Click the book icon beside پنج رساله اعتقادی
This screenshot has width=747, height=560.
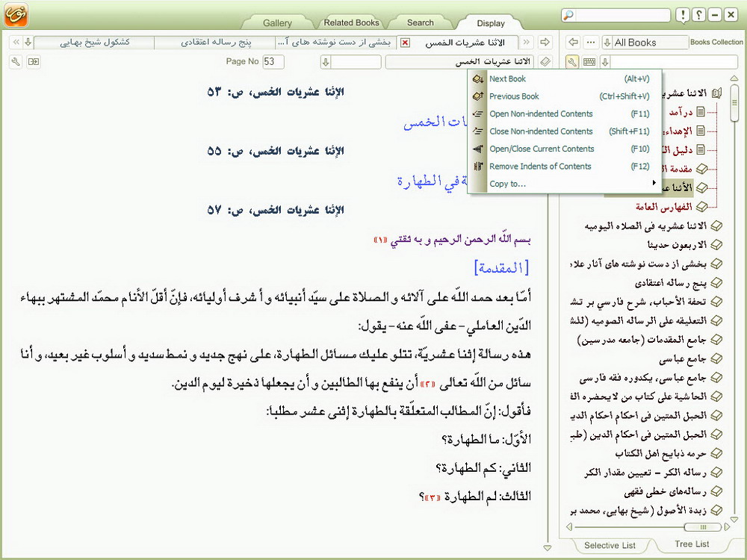(x=716, y=283)
